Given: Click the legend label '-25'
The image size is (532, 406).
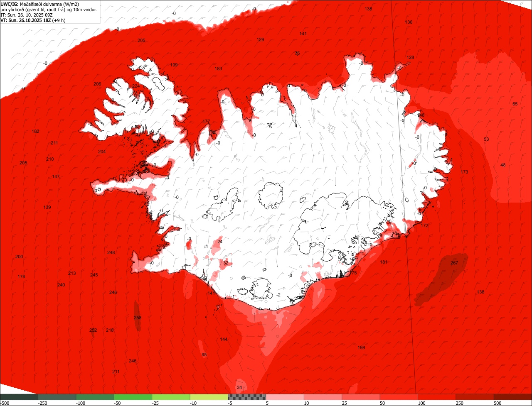Looking at the screenshot, I should 156,403.
